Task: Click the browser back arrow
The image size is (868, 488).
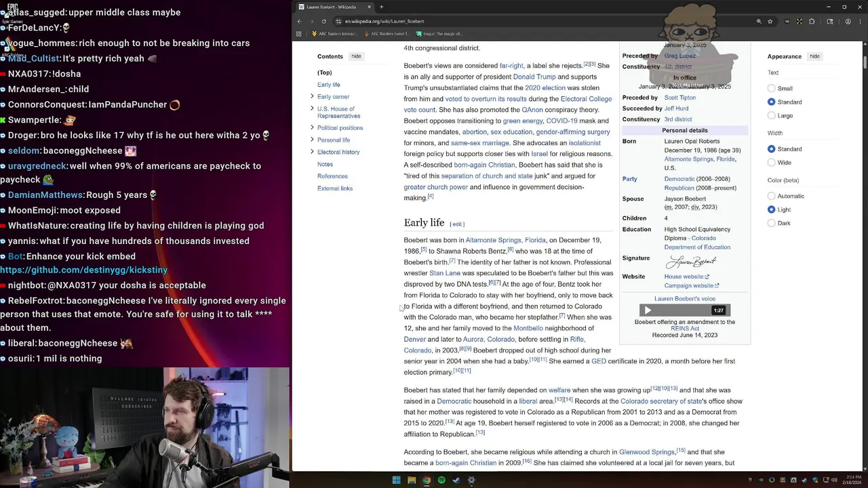Action: coord(300,21)
